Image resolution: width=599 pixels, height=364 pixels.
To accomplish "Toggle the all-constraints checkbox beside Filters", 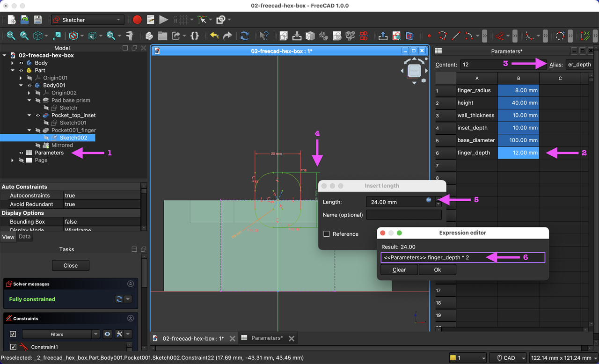I will pos(13,334).
